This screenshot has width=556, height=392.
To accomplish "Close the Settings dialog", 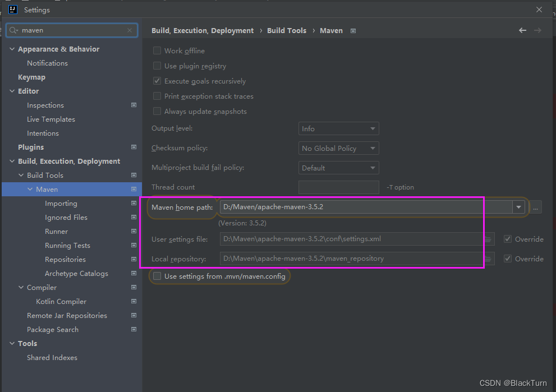I will point(539,10).
